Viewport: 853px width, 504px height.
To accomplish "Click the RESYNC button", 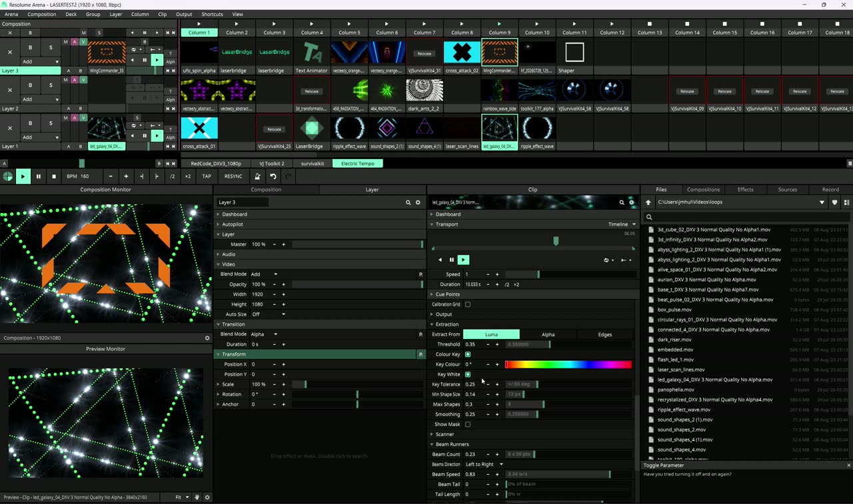I will coord(233,176).
